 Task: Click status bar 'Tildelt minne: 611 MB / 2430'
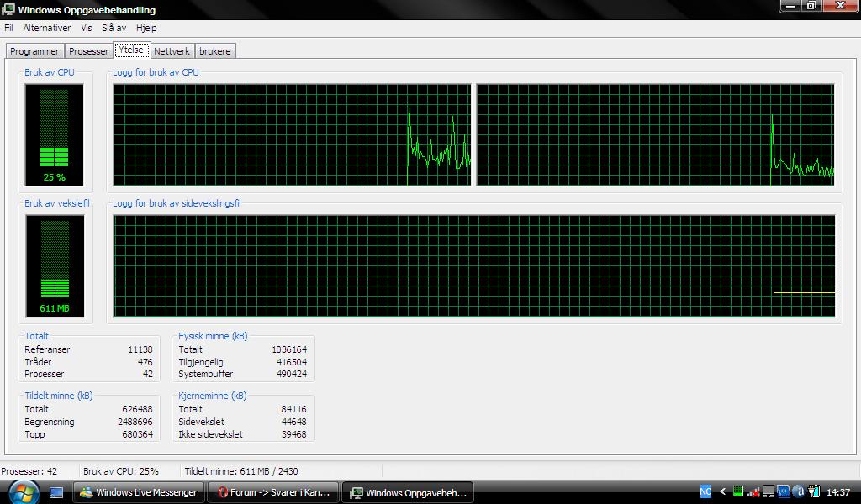(241, 471)
